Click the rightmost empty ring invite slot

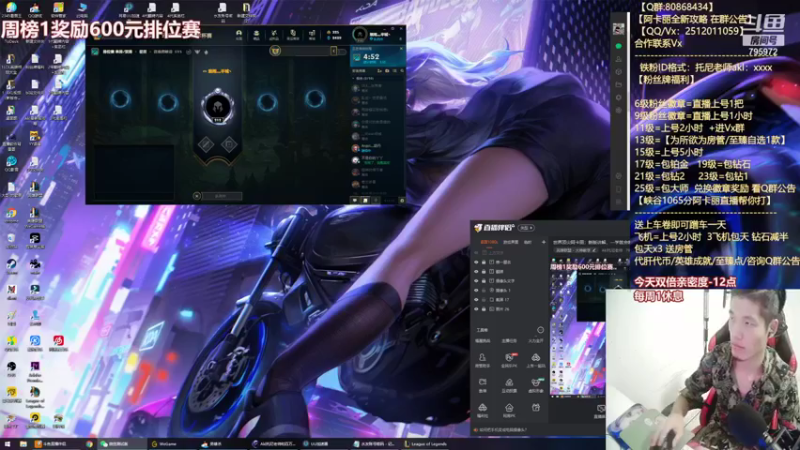(x=315, y=99)
